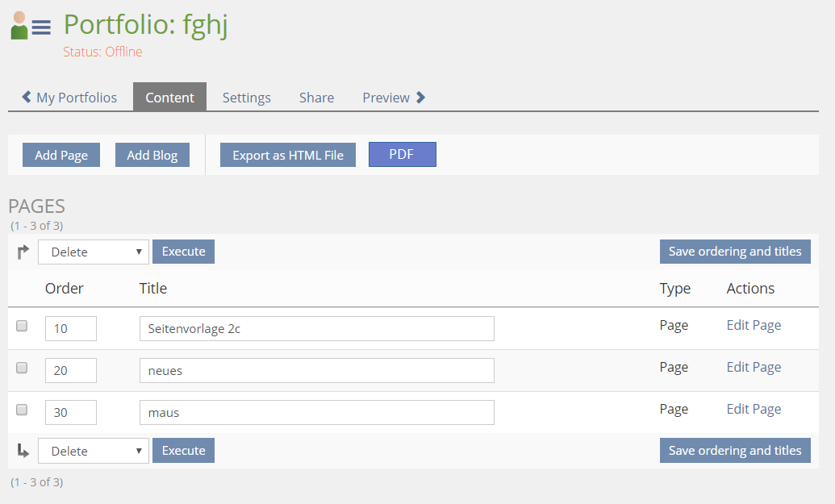Viewport: 835px width, 504px height.
Task: Open the top Delete action dropdown
Action: click(x=94, y=252)
